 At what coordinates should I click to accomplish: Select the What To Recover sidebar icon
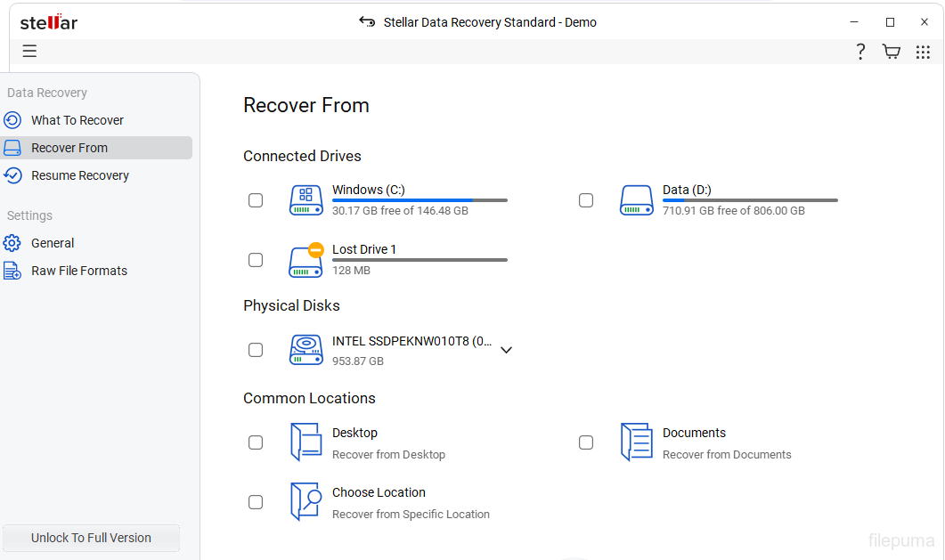[12, 120]
